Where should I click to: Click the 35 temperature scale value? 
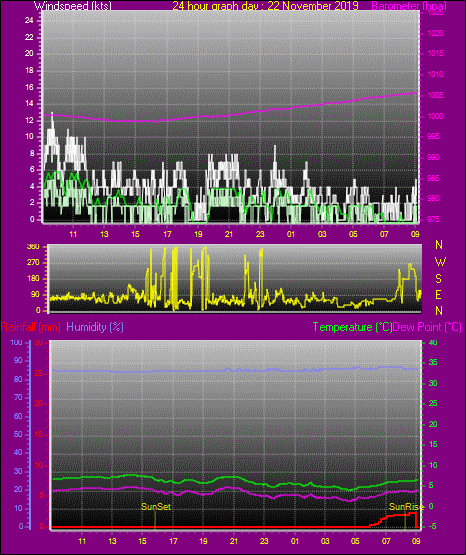click(x=433, y=362)
